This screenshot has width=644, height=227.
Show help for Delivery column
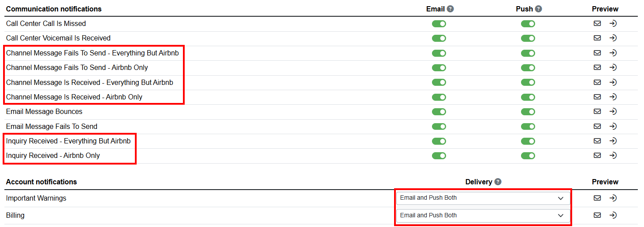[498, 182]
